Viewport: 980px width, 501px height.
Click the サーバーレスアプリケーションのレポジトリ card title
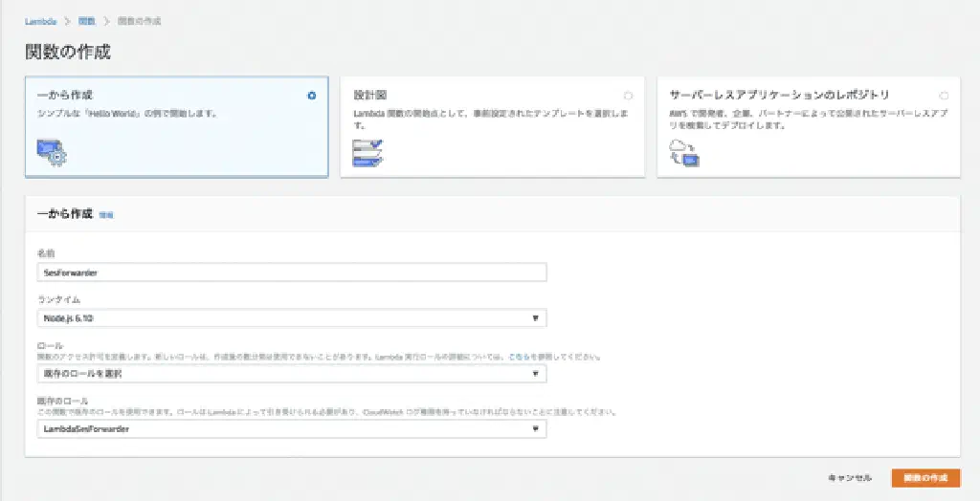pos(779,96)
